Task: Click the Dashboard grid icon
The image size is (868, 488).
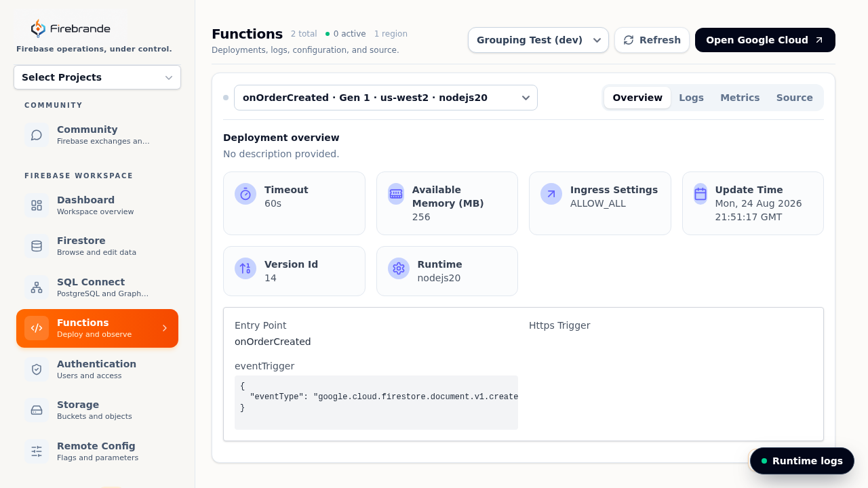Action: click(37, 205)
